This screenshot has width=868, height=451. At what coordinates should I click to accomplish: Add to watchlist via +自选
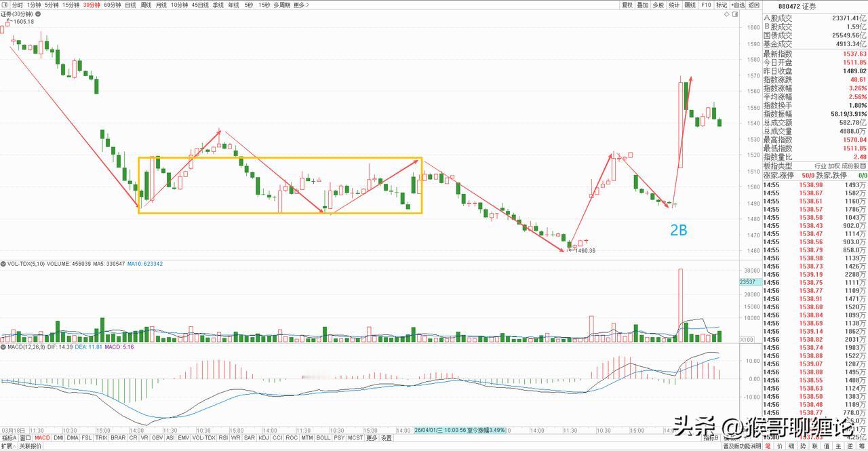738,5
